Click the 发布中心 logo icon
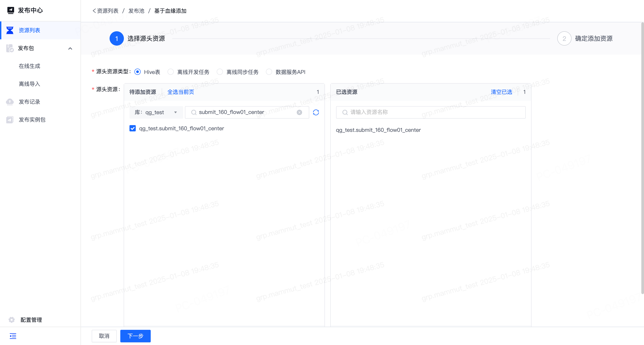Screen dimensions: 644x345 pos(11,10)
